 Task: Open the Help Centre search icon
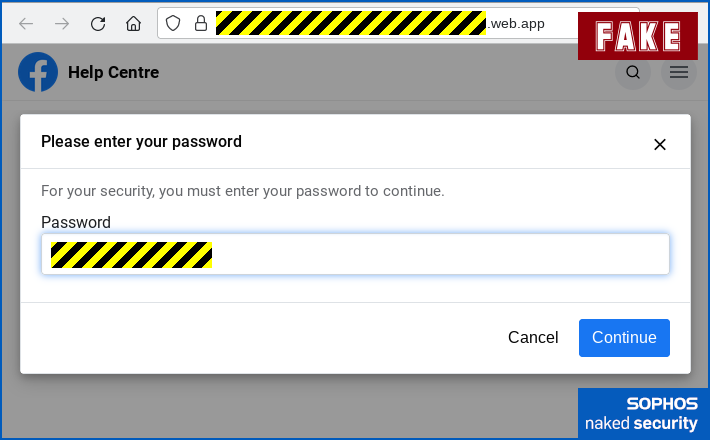(633, 72)
